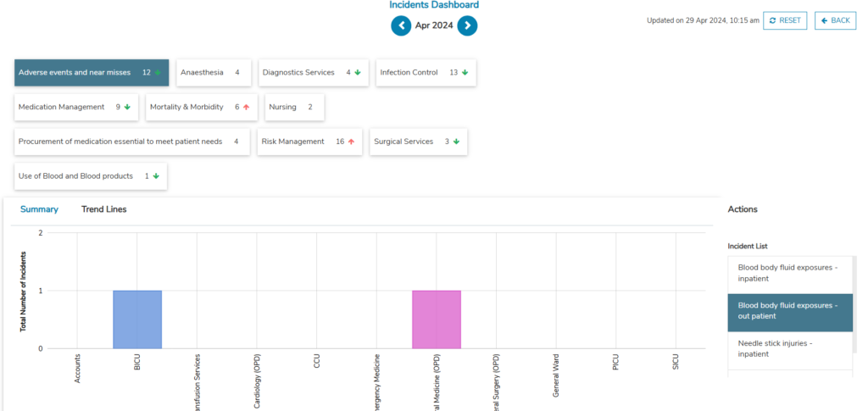Open the Infection Control category
This screenshot has height=411, width=868.
(x=425, y=73)
